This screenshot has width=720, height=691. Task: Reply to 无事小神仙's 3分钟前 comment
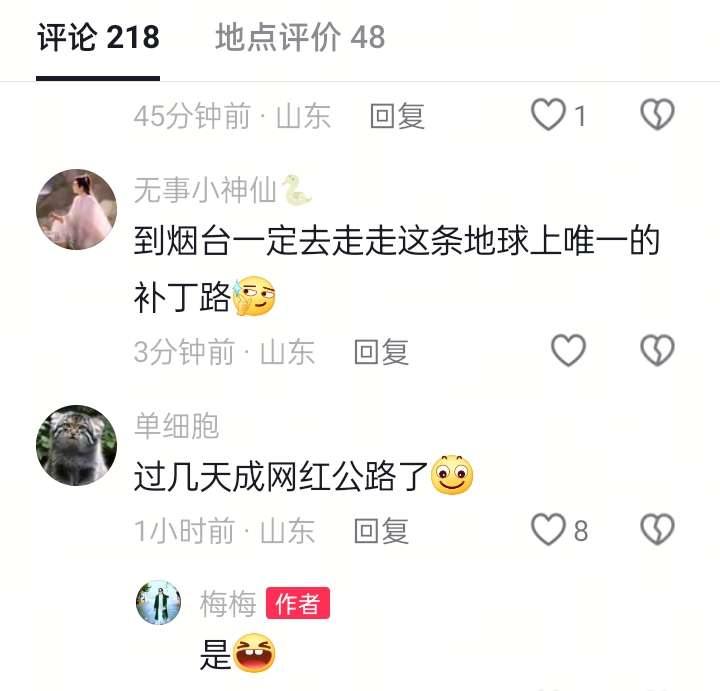point(381,352)
